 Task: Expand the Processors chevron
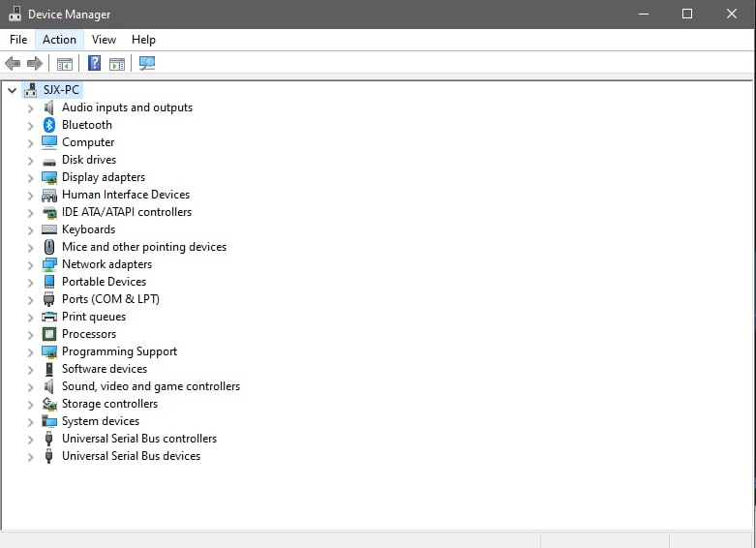[x=30, y=335]
